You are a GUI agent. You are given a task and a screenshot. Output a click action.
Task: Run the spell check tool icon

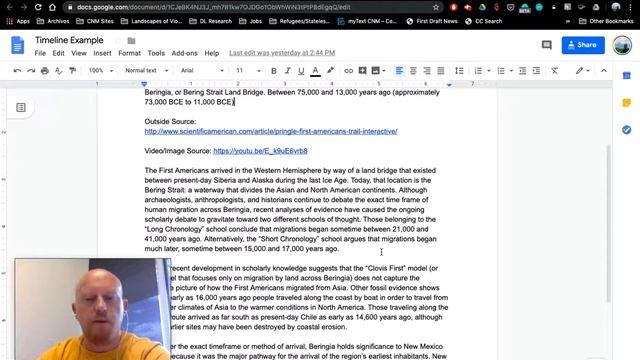pyautogui.click(x=59, y=71)
